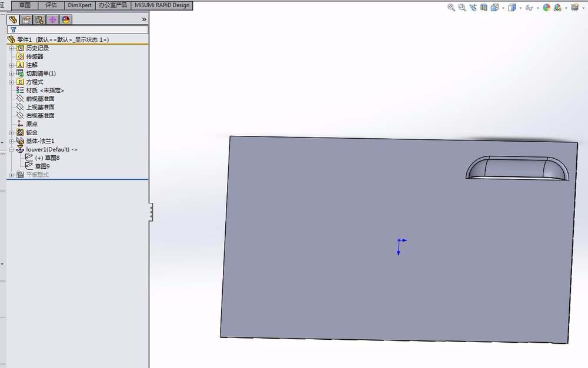The width and height of the screenshot is (588, 368).
Task: Click the filter funnel icon above tree
Action: [x=12, y=29]
